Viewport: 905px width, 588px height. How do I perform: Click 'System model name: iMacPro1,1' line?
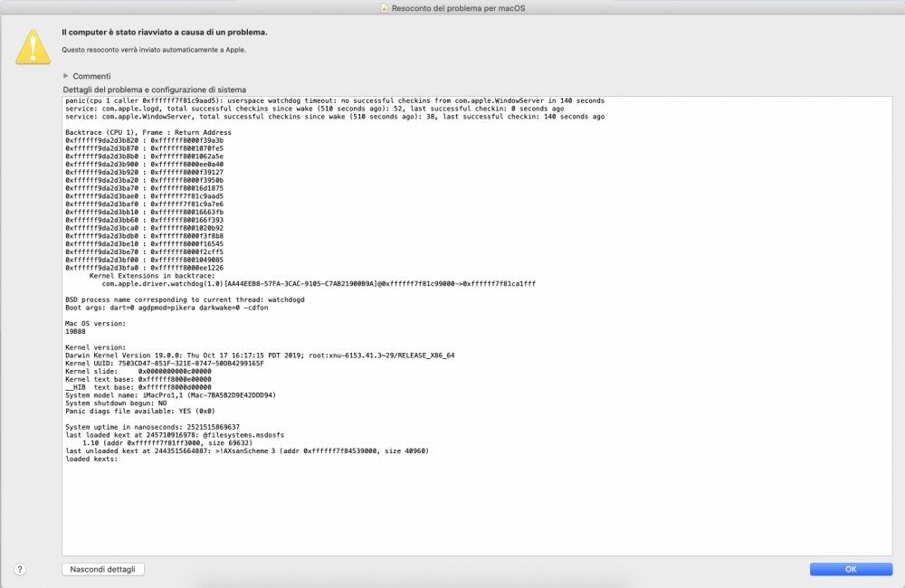point(170,395)
